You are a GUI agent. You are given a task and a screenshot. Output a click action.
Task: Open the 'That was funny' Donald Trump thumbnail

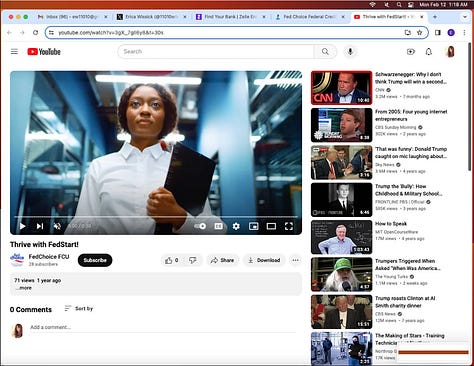coord(341,162)
